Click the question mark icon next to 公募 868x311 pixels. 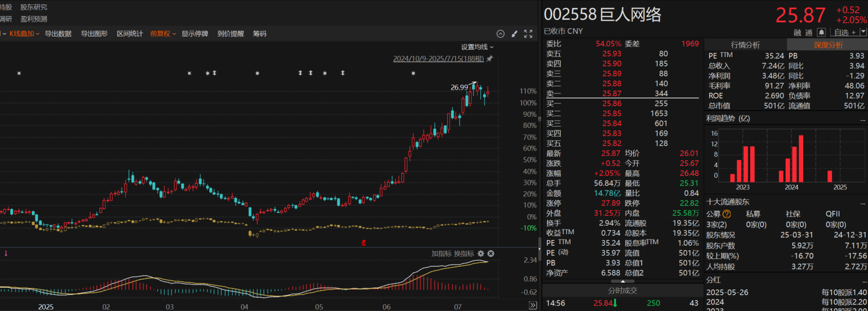(726, 214)
